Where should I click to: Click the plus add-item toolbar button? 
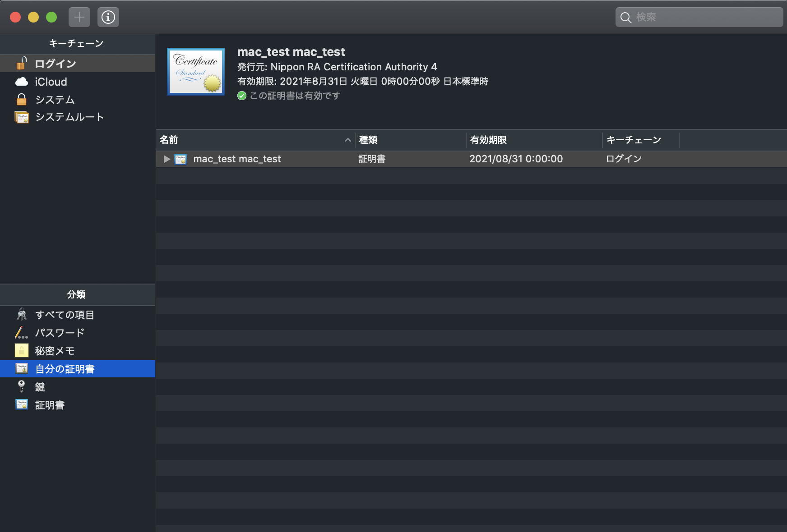pyautogui.click(x=79, y=17)
